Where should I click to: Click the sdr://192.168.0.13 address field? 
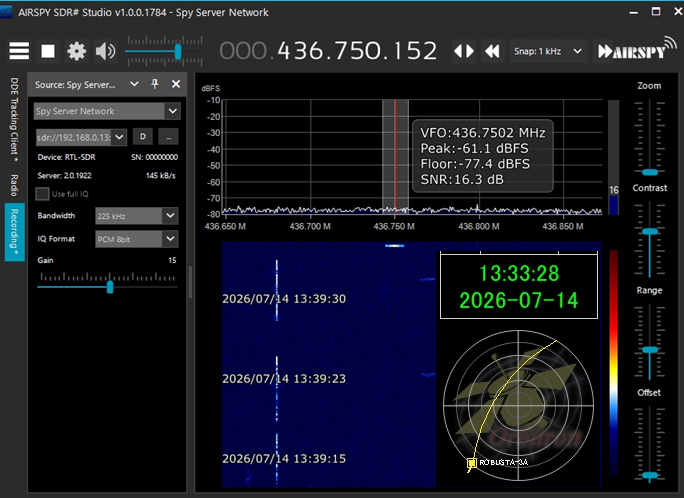click(73, 137)
